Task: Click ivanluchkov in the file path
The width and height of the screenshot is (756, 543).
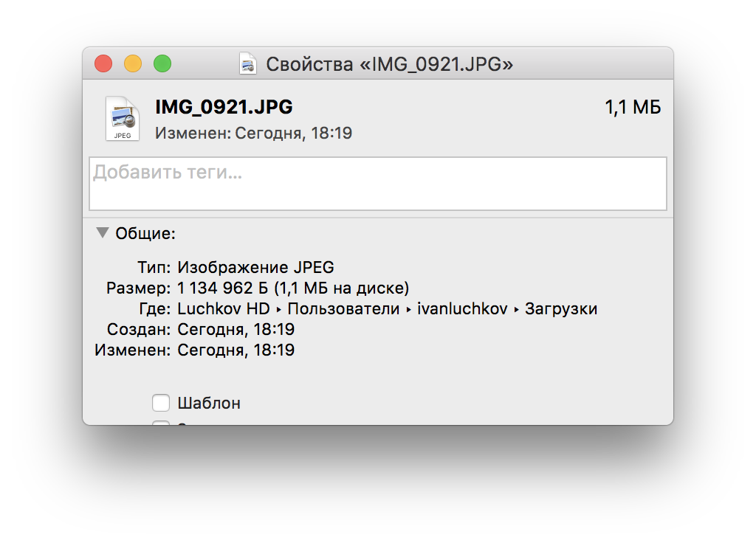Action: tap(462, 309)
